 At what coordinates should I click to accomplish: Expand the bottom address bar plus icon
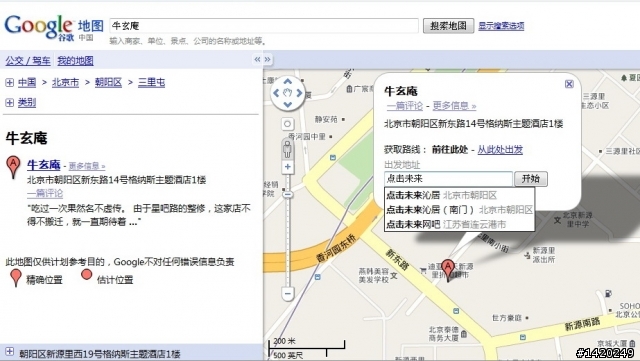[9, 352]
